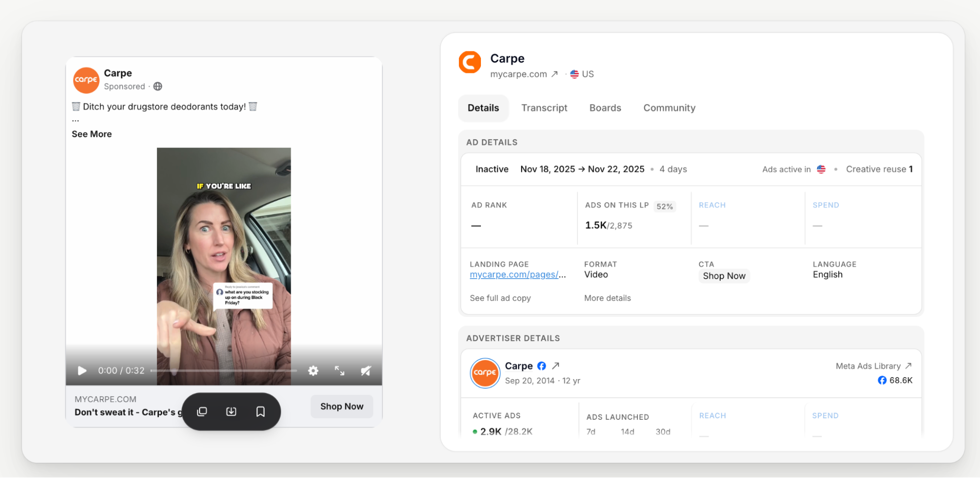Open the Community tab
Screen dimensions: 980x478
click(669, 108)
